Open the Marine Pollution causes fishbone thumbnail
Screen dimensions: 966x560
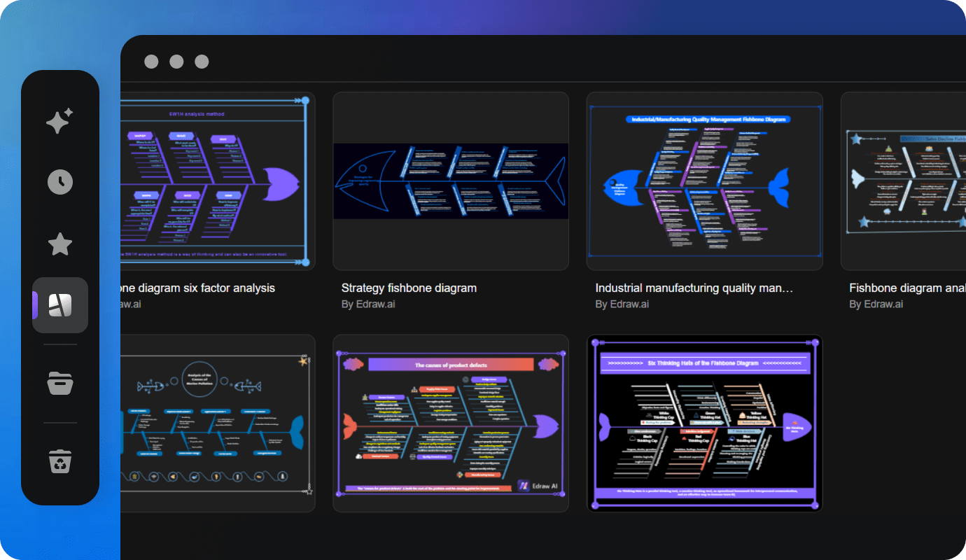click(218, 423)
